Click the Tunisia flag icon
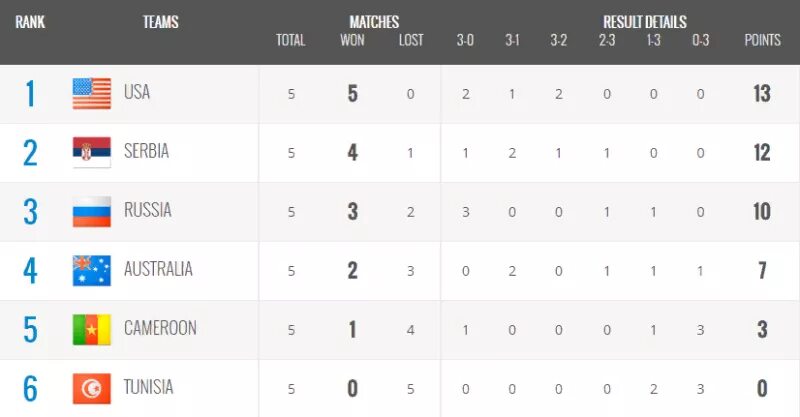This screenshot has width=800, height=417. 92,388
